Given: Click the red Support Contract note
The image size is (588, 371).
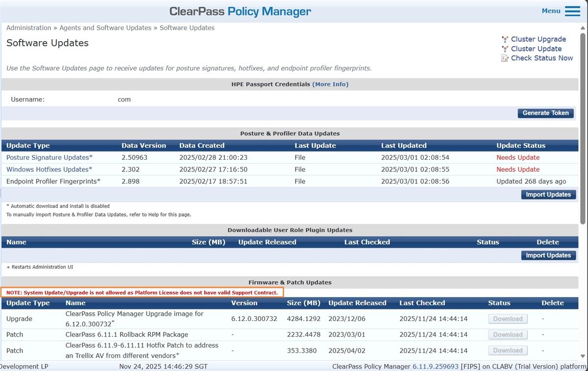Looking at the screenshot, I should [142, 293].
